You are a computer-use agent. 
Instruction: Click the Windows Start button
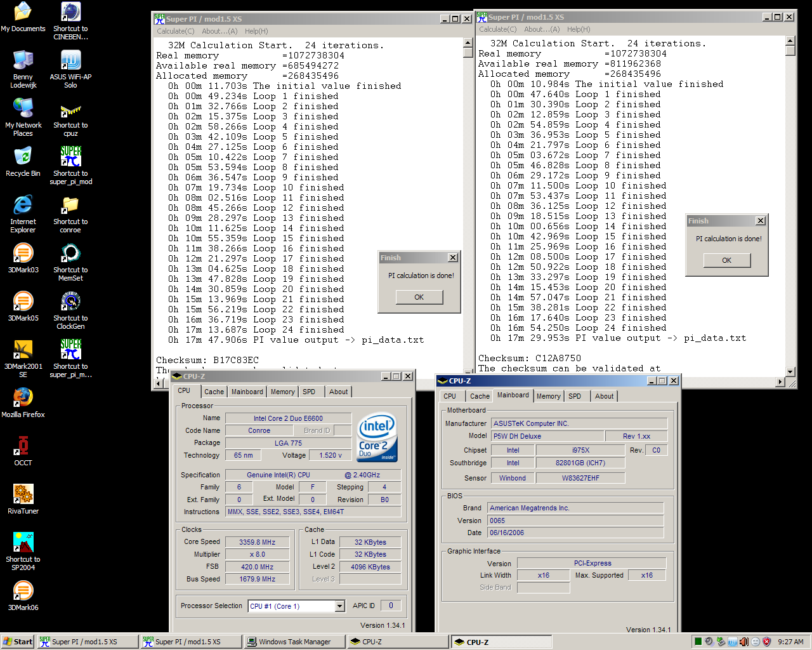(18, 642)
